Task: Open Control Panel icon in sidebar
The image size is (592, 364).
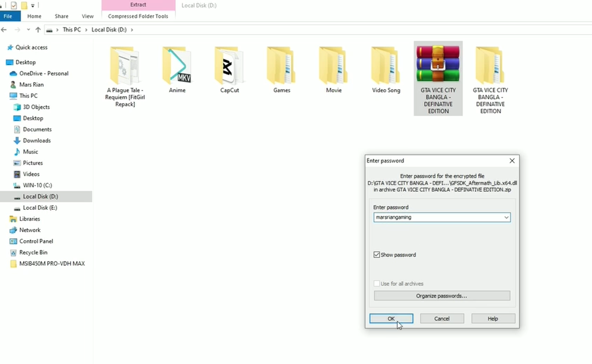Action: pos(14,241)
